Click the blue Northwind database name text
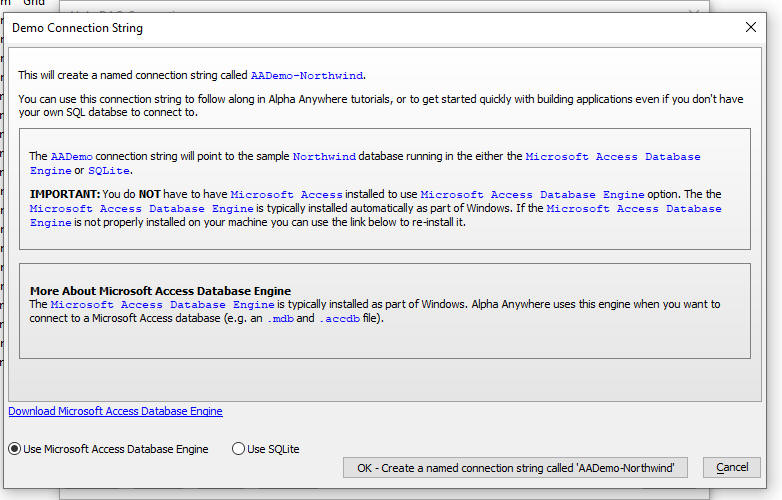The image size is (782, 500). click(324, 157)
